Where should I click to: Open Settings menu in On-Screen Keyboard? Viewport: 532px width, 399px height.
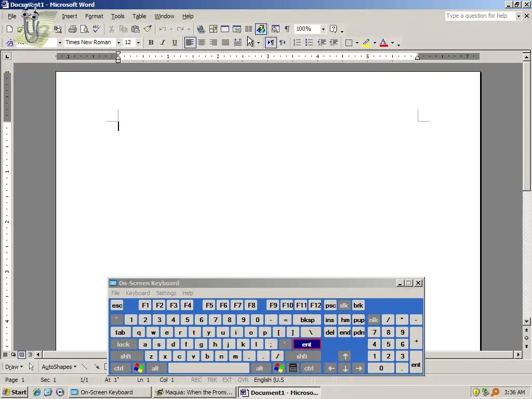click(x=166, y=293)
